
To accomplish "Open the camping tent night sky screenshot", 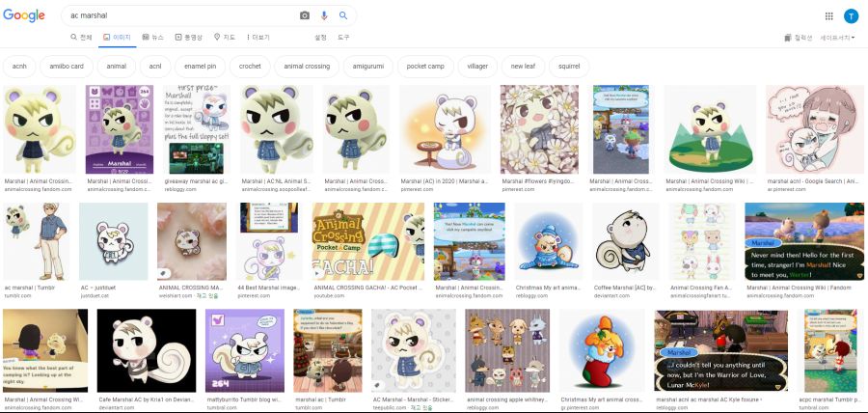I will point(44,350).
